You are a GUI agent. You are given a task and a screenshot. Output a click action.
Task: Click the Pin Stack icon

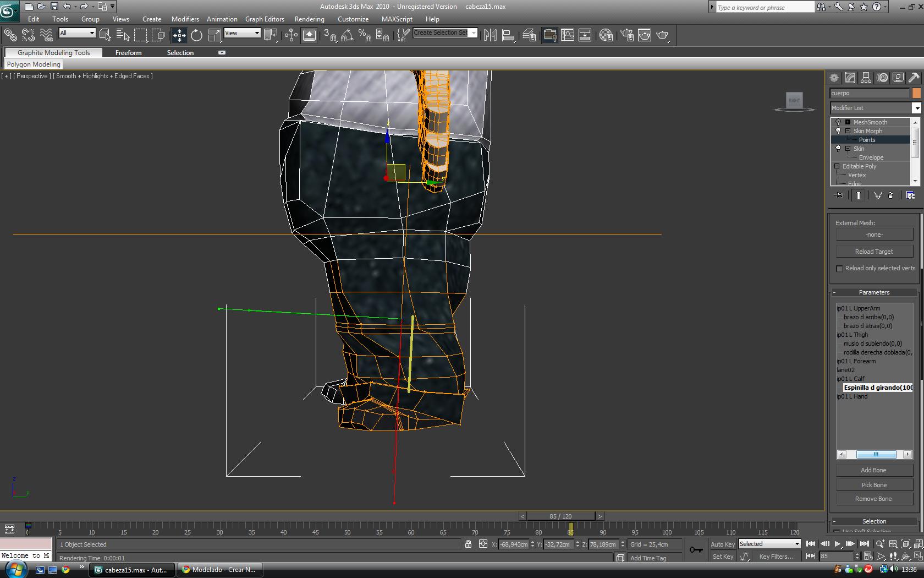[x=839, y=195]
